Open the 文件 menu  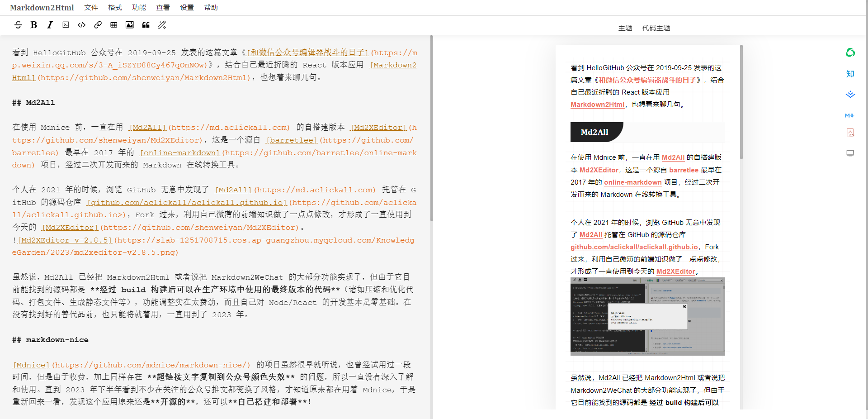(91, 8)
